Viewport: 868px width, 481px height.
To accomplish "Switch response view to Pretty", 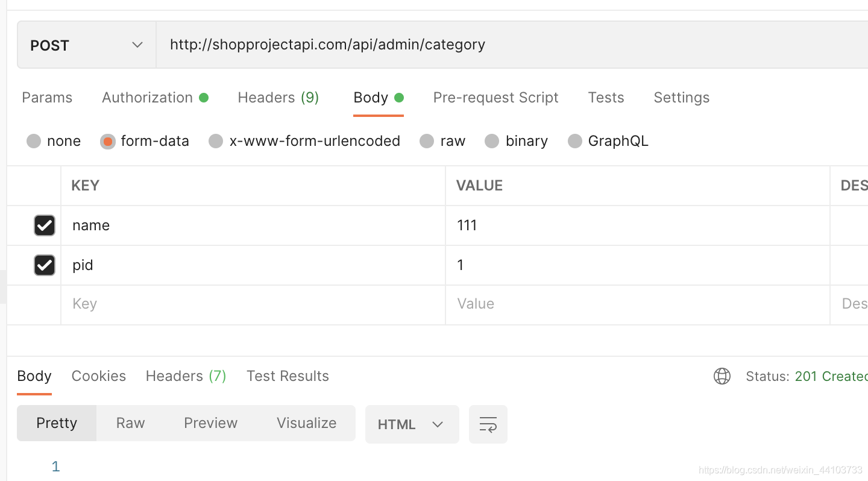I will [57, 423].
